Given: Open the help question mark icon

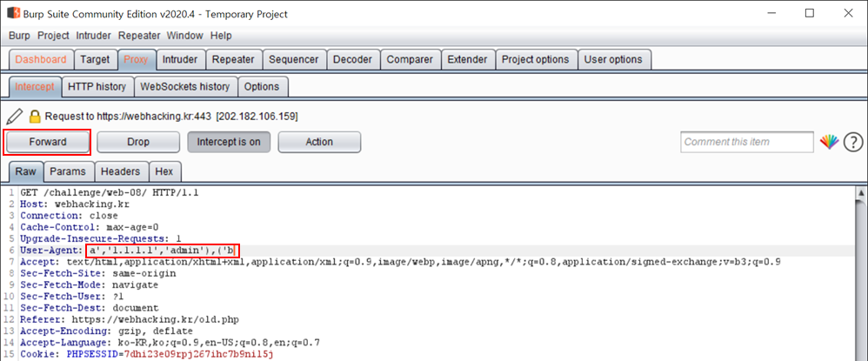Looking at the screenshot, I should point(853,143).
